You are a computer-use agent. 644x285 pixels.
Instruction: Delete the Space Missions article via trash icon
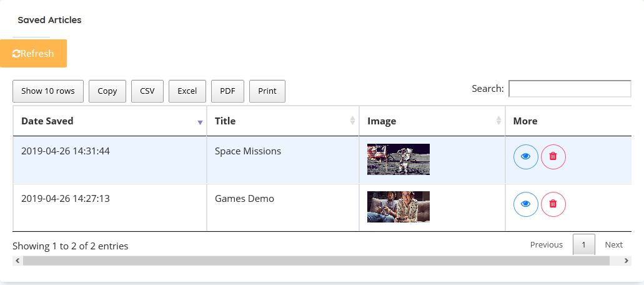coord(553,156)
